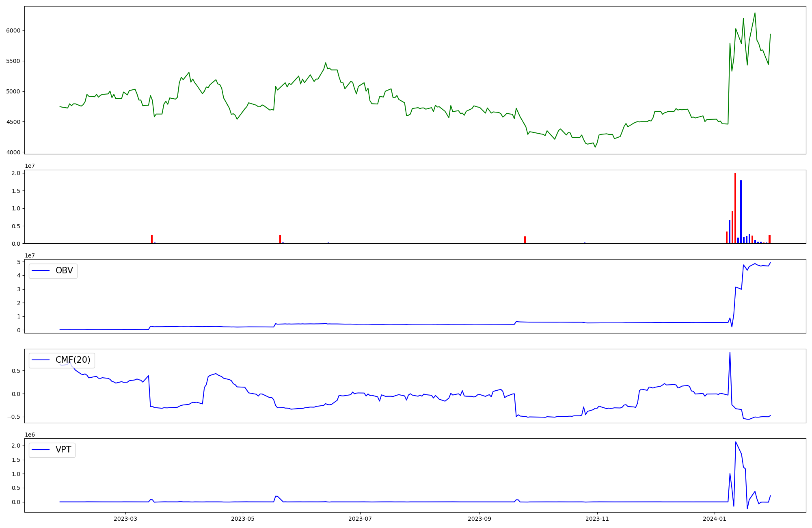The width and height of the screenshot is (812, 528).
Task: Click the CMF(20) legend label
Action: tap(73, 360)
